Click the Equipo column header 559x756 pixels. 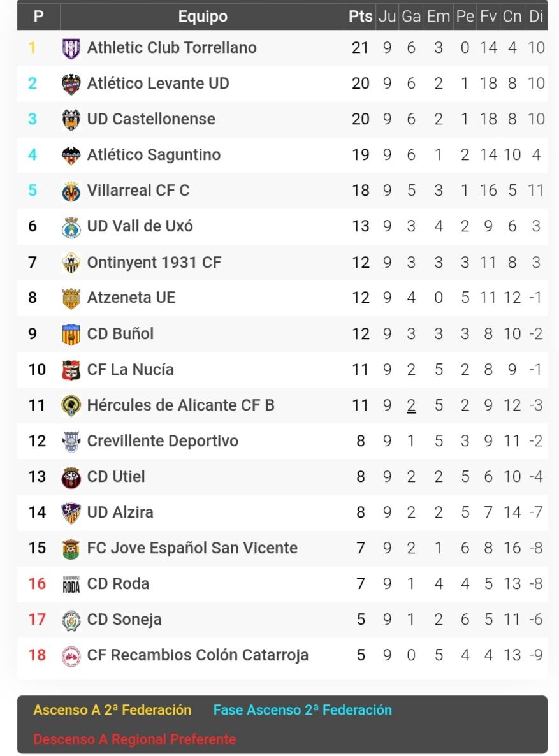click(x=203, y=17)
